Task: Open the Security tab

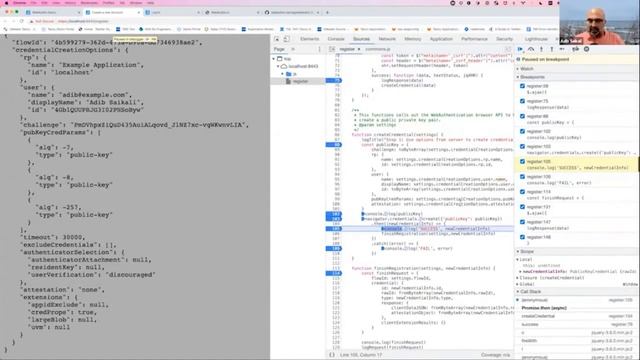Action: coord(504,39)
